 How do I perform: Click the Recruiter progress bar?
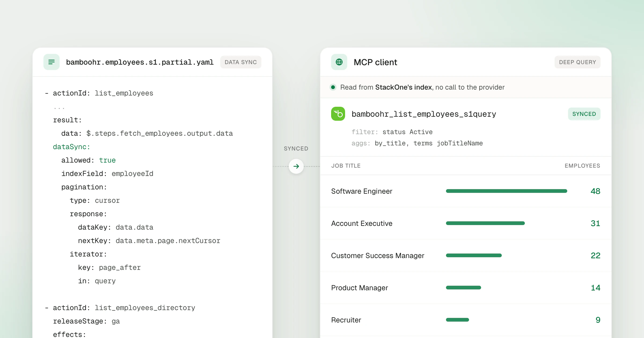tap(458, 320)
